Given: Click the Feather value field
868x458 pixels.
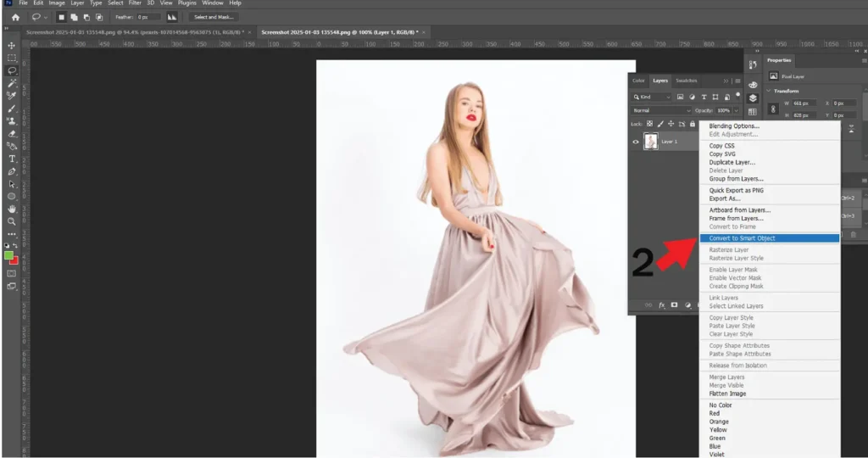Looking at the screenshot, I should [x=148, y=17].
